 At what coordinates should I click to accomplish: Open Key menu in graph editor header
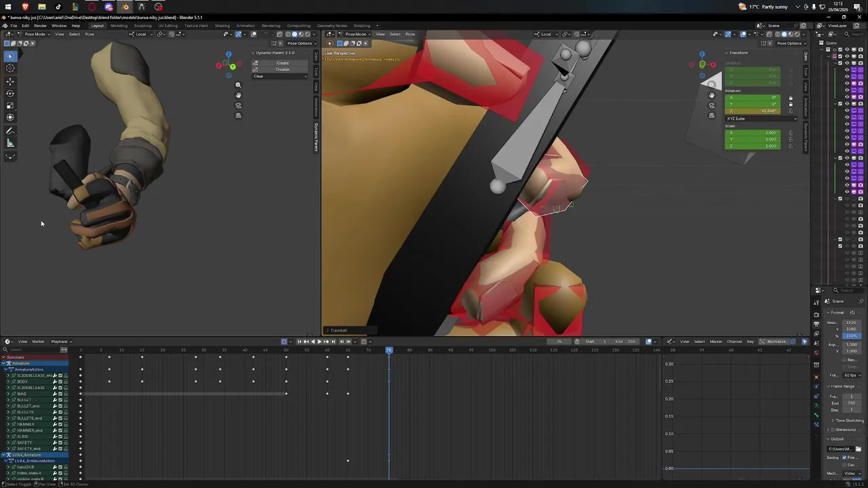tap(751, 342)
